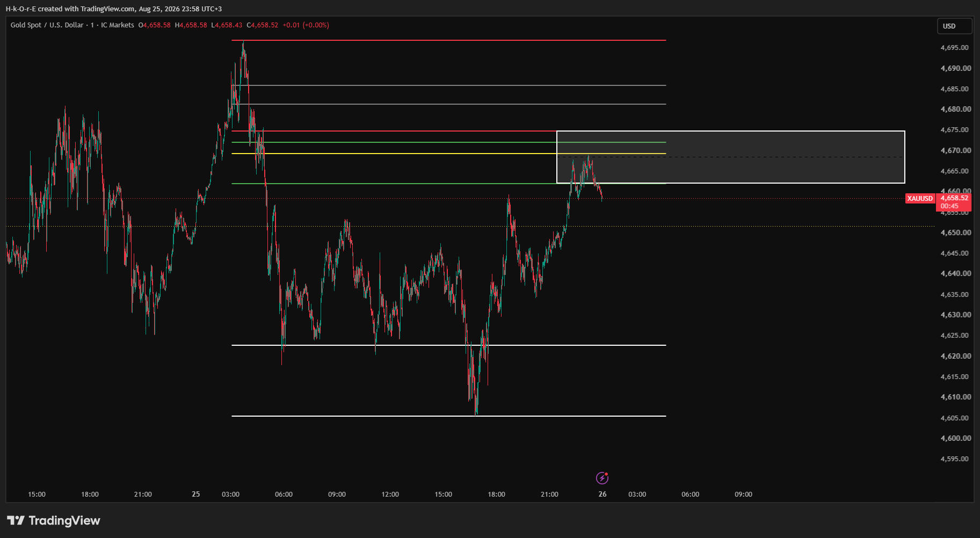
Task: Click the current price label 4,658.52
Action: [x=954, y=198]
